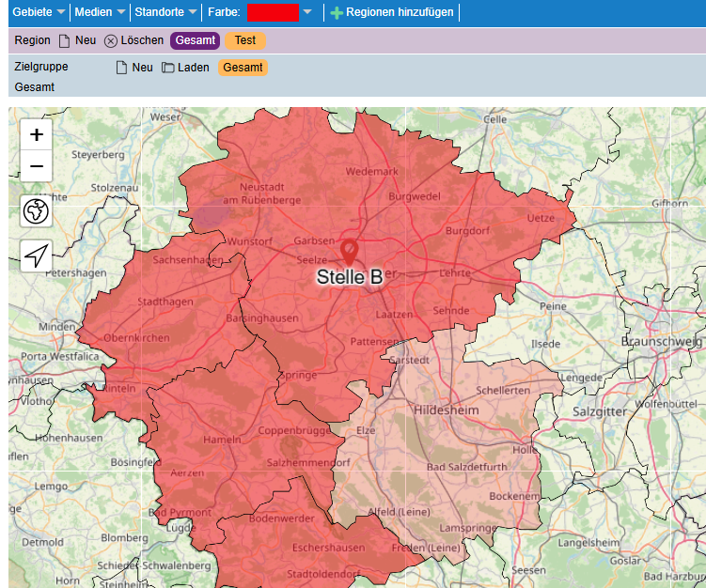Click the location arrow icon on map
This screenshot has width=706, height=588.
click(37, 255)
